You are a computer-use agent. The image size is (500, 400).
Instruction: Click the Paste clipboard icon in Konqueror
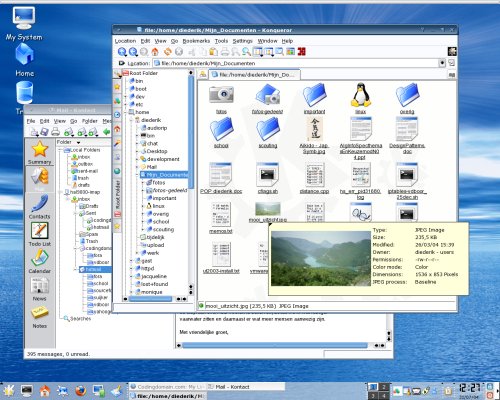click(x=214, y=52)
